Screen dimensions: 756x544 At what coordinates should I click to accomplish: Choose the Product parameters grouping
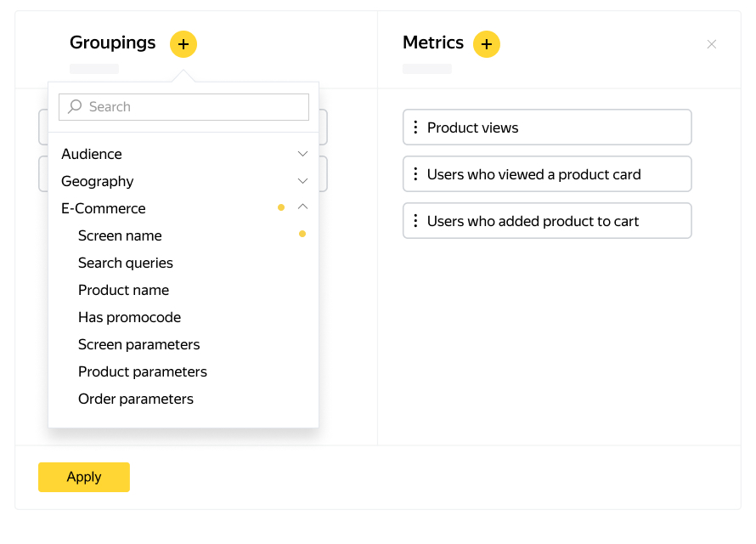tap(143, 371)
